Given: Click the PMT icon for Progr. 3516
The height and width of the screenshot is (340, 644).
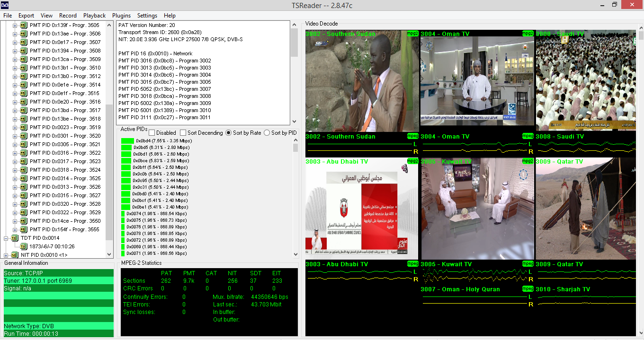Looking at the screenshot, I should (24, 102).
